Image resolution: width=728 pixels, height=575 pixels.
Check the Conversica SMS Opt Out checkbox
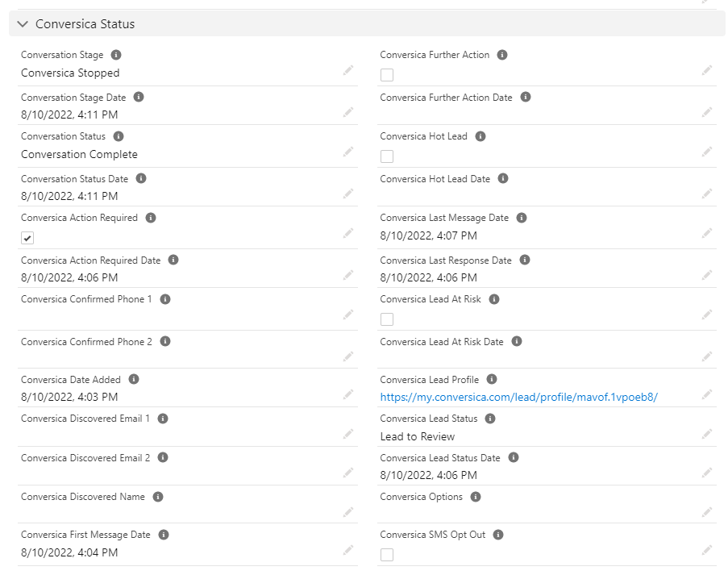pyautogui.click(x=387, y=555)
